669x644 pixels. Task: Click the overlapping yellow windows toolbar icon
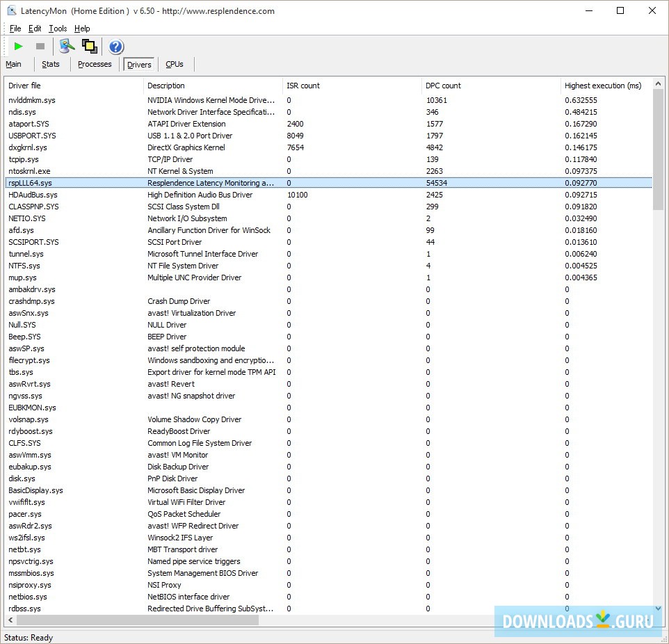(x=89, y=47)
